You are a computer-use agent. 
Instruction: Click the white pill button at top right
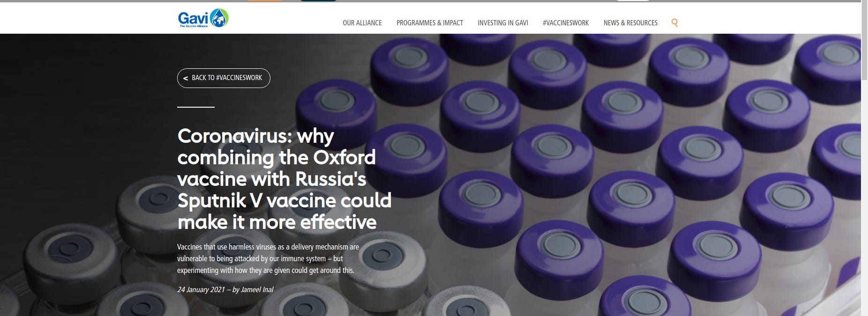(x=633, y=0)
